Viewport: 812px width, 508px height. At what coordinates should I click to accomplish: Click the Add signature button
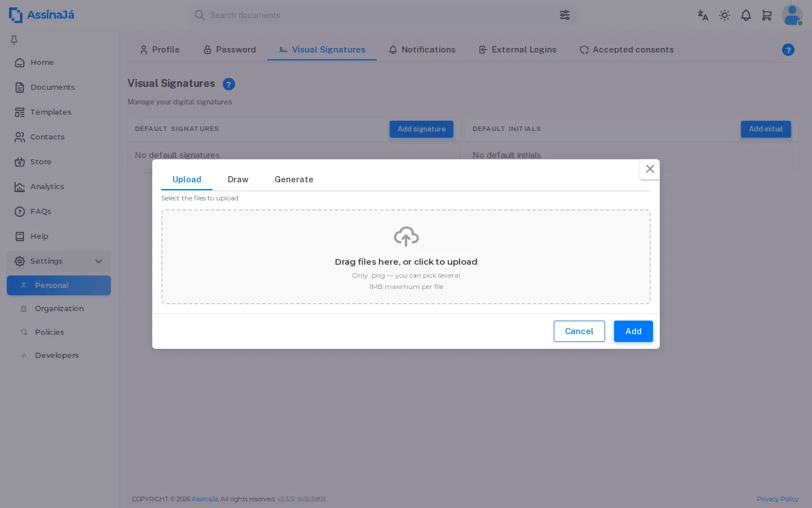421,129
